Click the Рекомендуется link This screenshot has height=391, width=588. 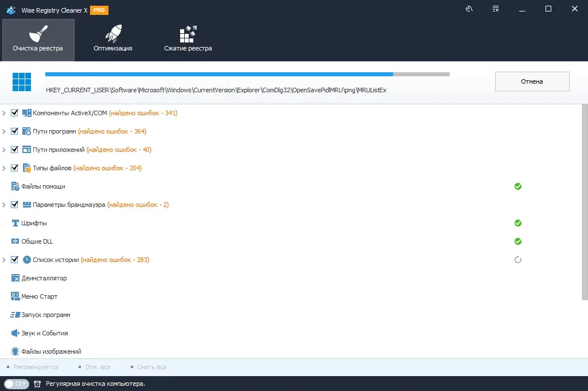pos(36,367)
